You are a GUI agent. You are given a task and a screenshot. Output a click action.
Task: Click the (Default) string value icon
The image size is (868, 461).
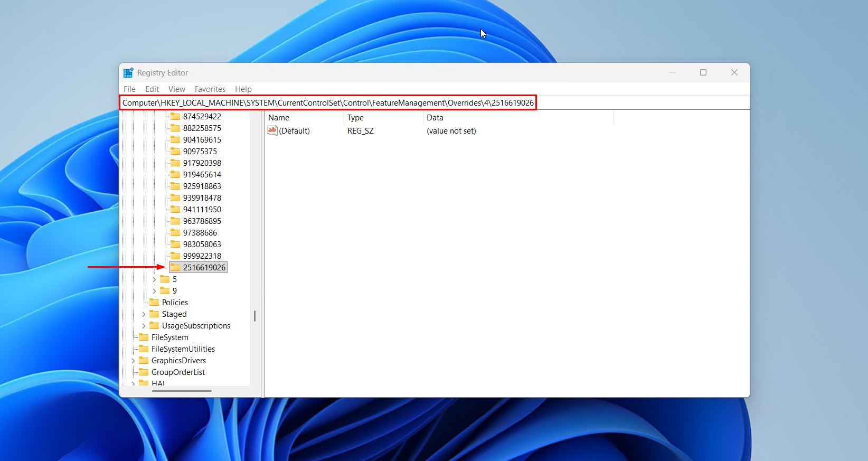coord(272,130)
